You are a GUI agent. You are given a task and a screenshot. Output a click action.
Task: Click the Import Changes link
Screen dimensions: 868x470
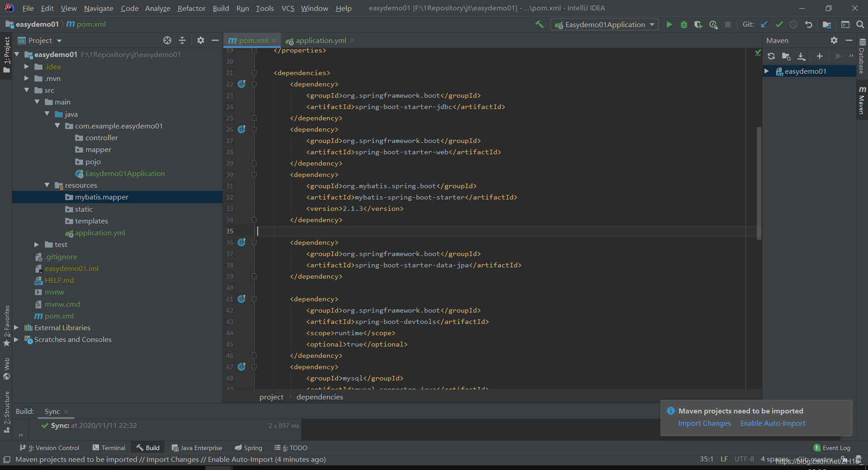click(x=704, y=423)
